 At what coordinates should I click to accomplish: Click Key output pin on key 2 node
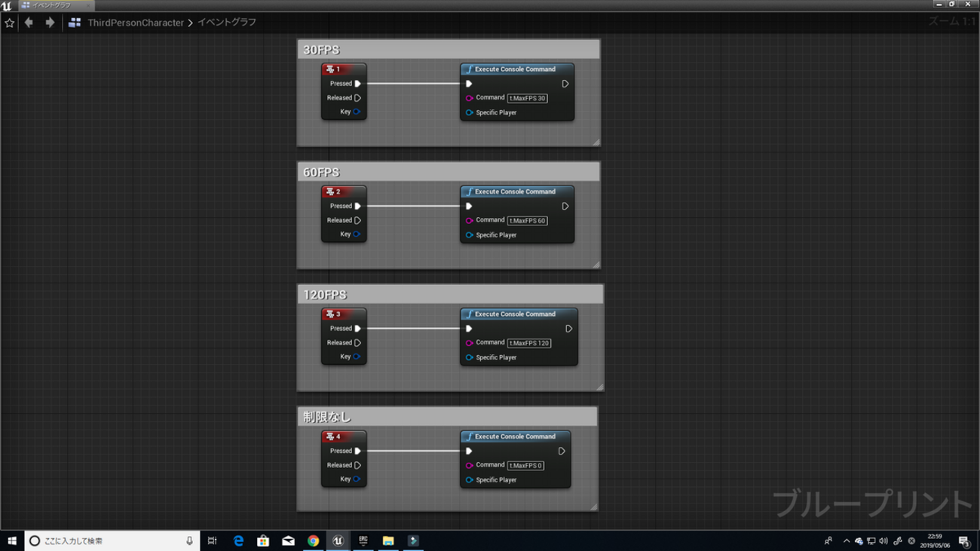[357, 234]
